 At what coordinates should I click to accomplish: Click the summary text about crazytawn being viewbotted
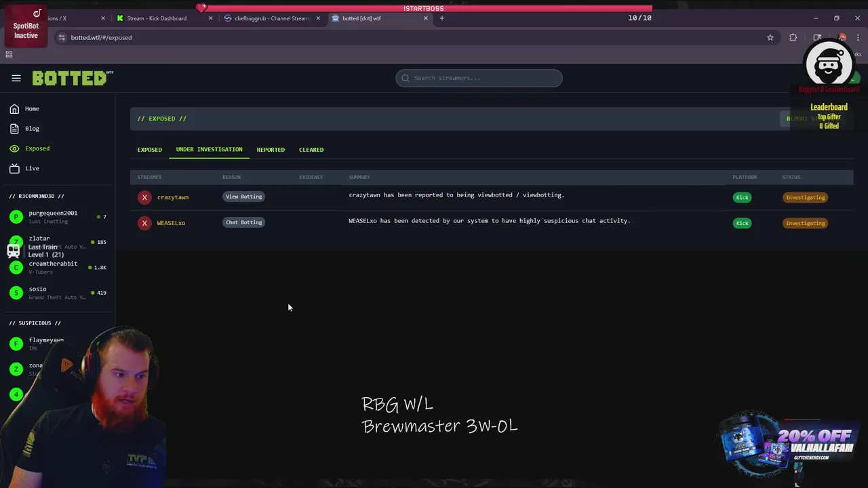tap(456, 195)
